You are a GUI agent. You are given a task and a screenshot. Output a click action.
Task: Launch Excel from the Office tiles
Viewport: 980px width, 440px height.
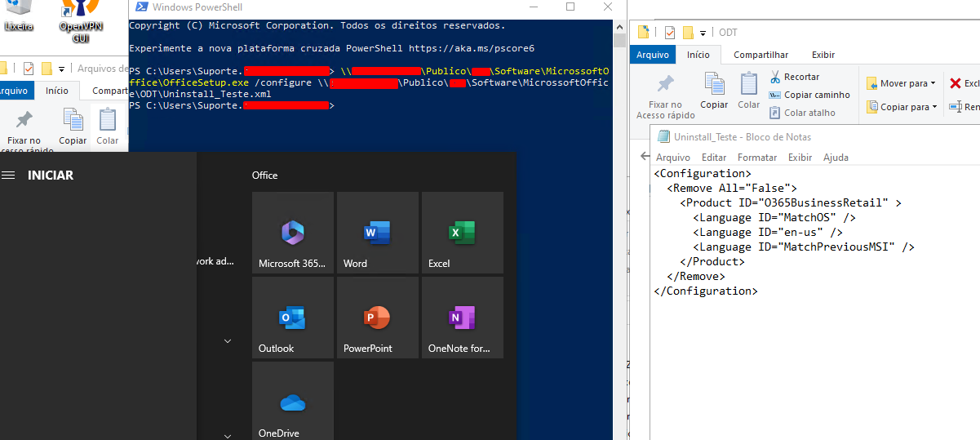463,233
